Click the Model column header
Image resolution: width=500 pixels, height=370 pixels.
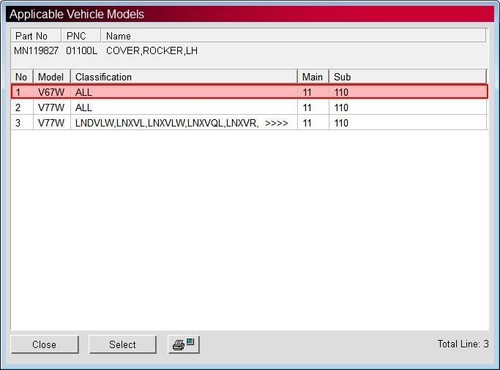click(52, 77)
